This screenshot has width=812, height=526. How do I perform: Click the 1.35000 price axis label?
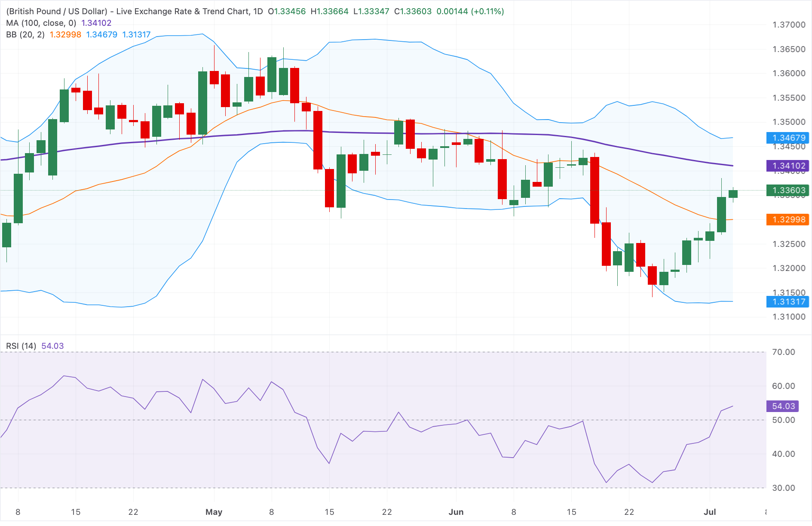(x=789, y=122)
